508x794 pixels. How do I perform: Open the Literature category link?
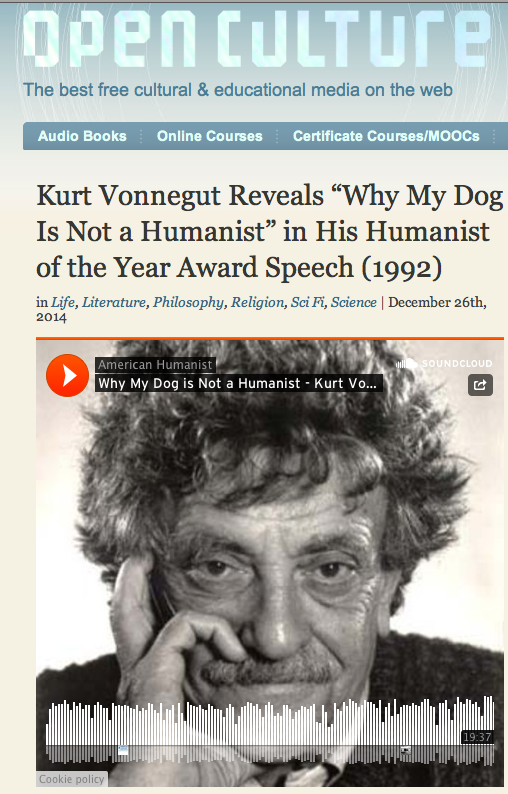(114, 302)
